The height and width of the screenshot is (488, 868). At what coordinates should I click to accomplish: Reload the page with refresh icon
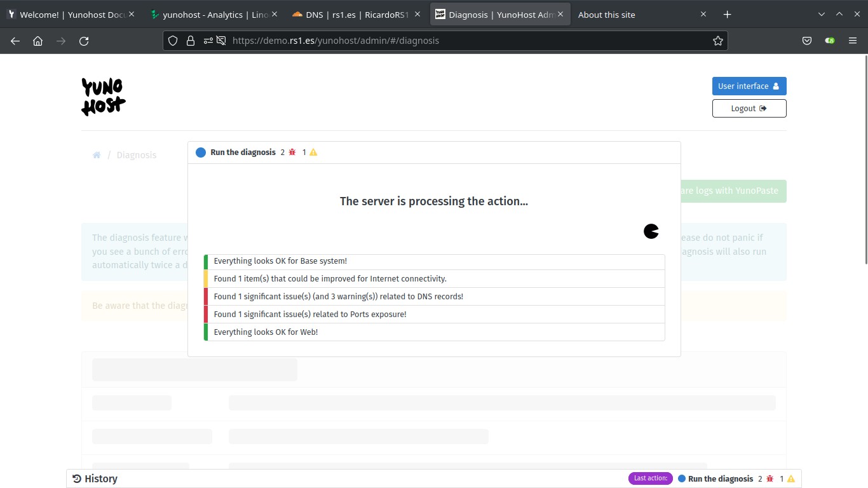tap(84, 41)
